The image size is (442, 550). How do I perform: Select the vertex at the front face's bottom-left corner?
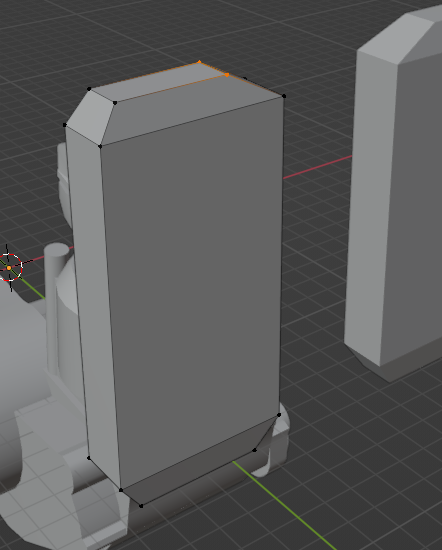[121, 490]
